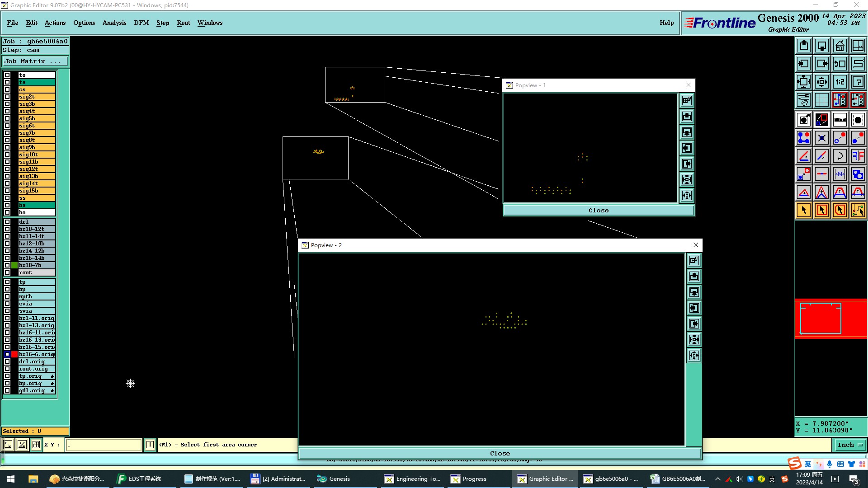Click the 1:2 zoom icon
The height and width of the screenshot is (488, 868).
(x=840, y=82)
